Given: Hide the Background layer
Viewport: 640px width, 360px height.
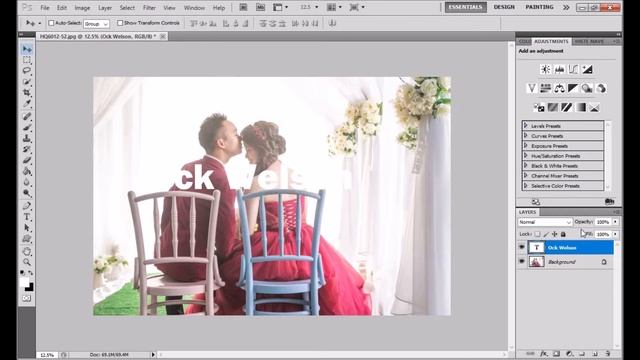Looking at the screenshot, I should [x=522, y=262].
